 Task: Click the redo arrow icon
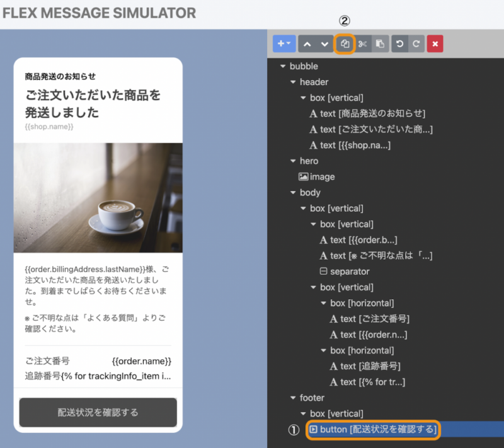pos(416,43)
